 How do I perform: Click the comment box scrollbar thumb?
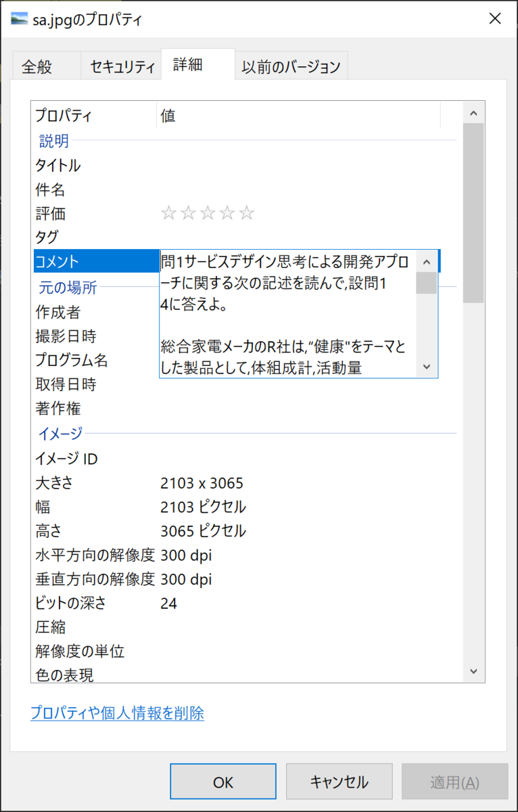click(426, 283)
